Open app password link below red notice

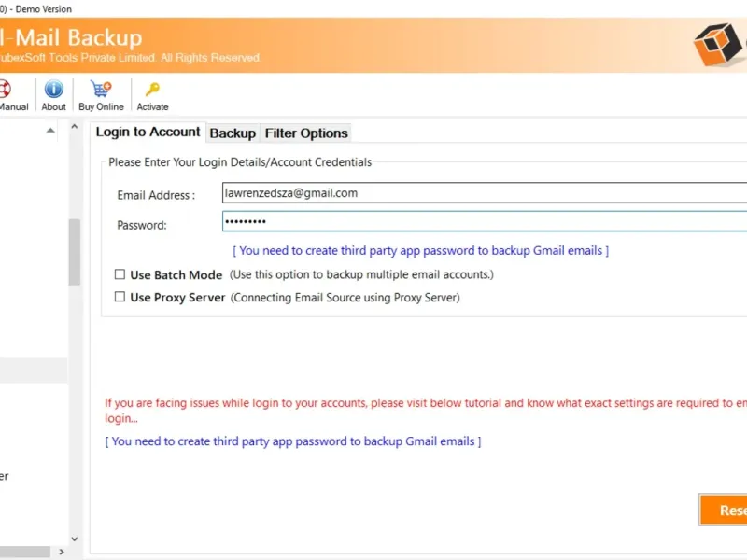293,441
